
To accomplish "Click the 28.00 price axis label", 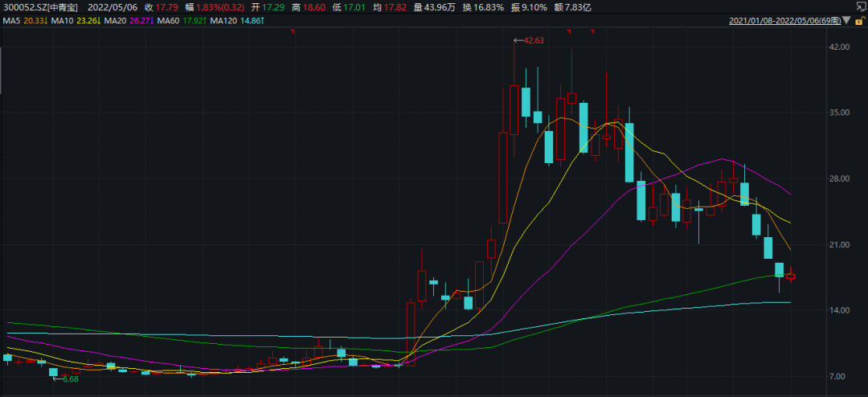I will (x=839, y=179).
